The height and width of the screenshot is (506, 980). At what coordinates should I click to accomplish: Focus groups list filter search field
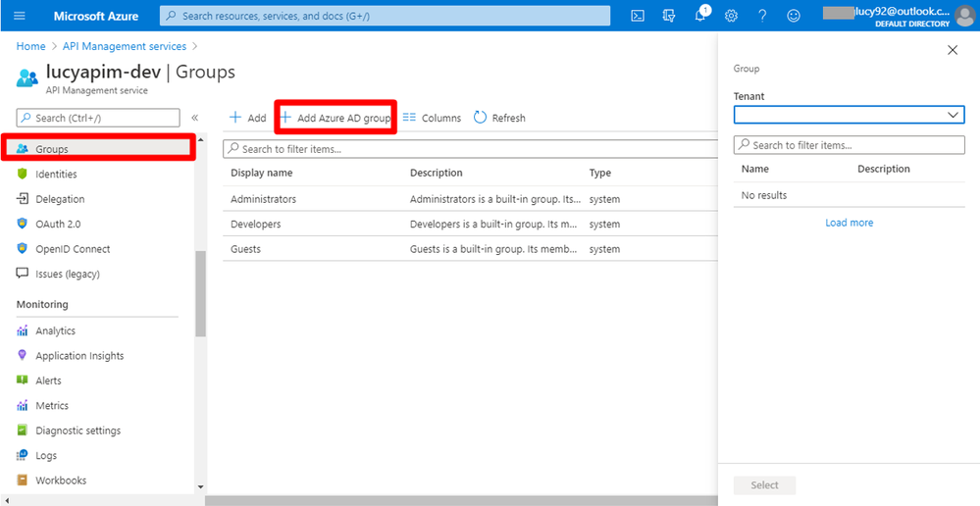(470, 149)
